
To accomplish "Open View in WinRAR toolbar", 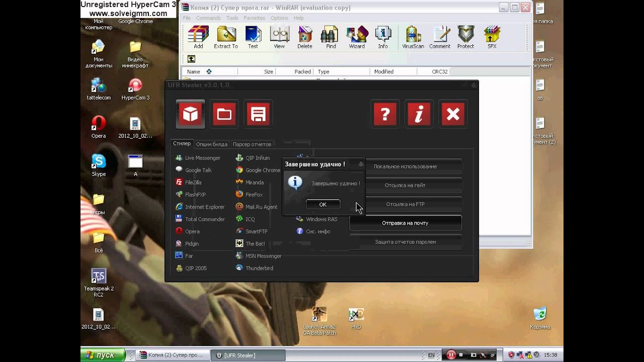I will pos(279,38).
